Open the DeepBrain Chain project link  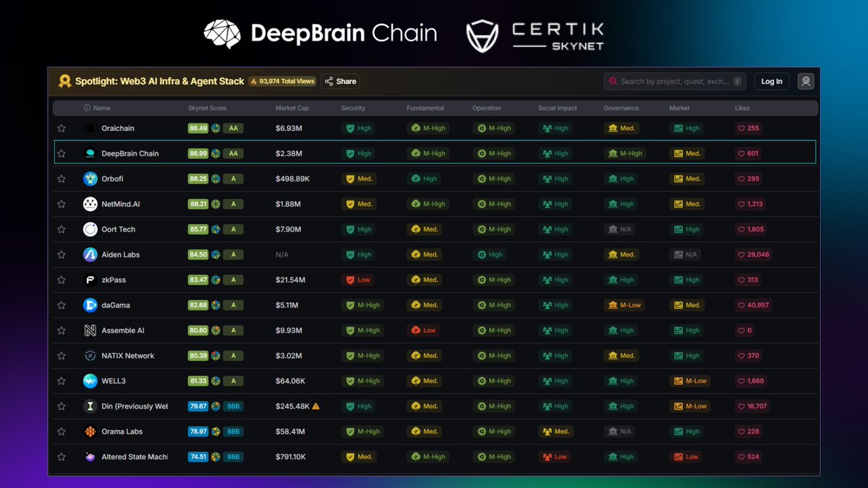tap(130, 153)
